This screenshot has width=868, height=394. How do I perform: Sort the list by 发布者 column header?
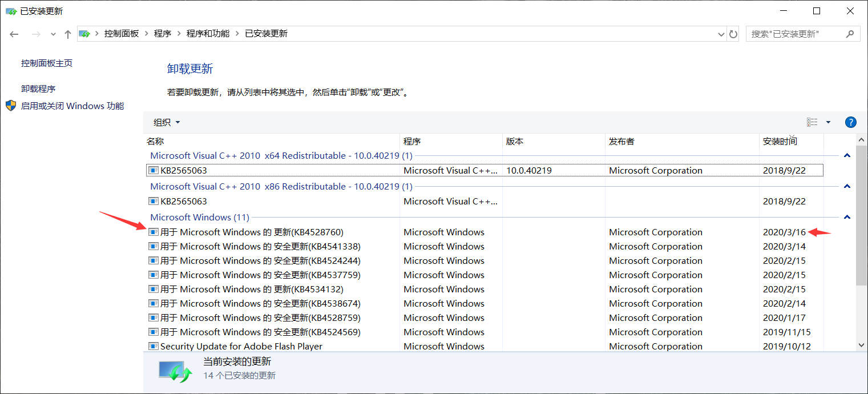pos(682,141)
